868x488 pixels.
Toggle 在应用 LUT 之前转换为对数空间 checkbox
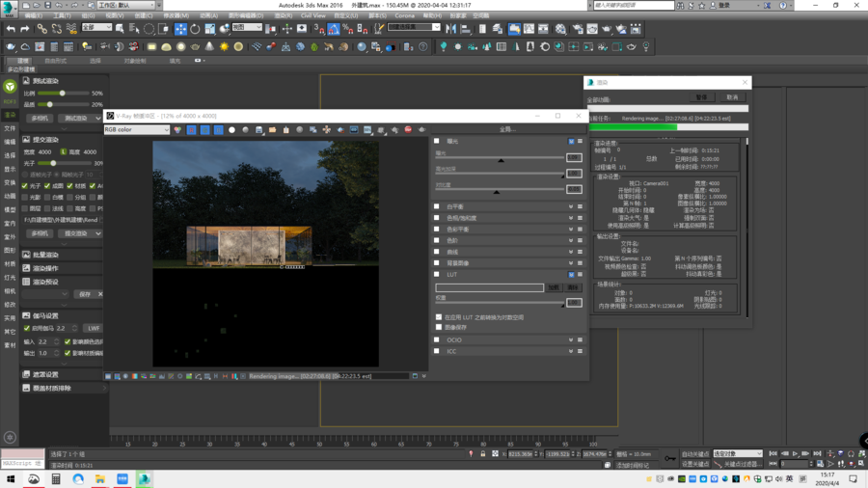tap(439, 317)
